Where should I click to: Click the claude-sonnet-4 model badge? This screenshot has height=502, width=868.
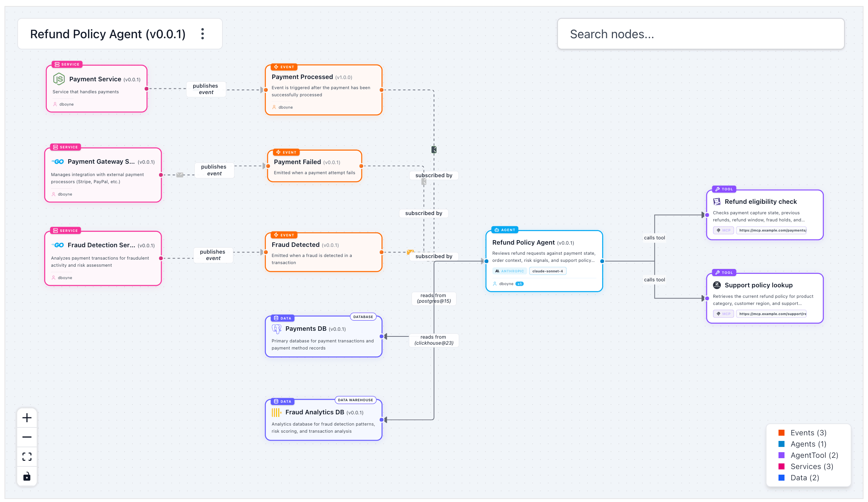pos(547,271)
